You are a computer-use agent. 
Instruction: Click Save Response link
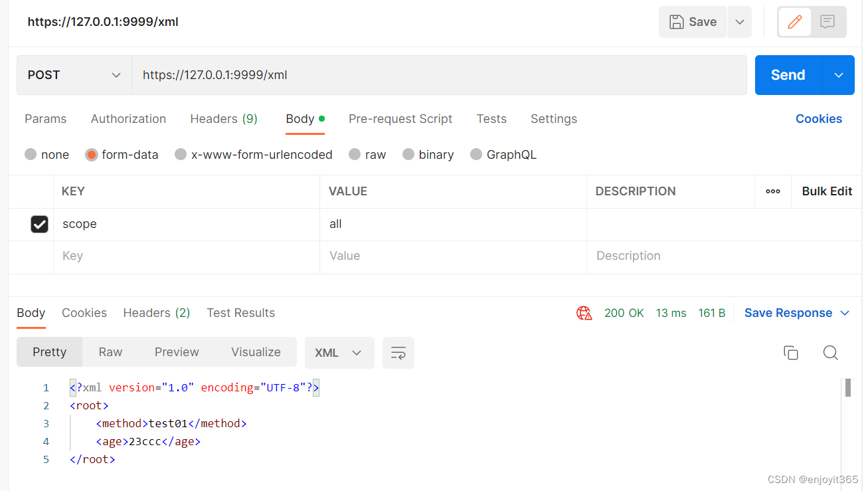tap(788, 313)
